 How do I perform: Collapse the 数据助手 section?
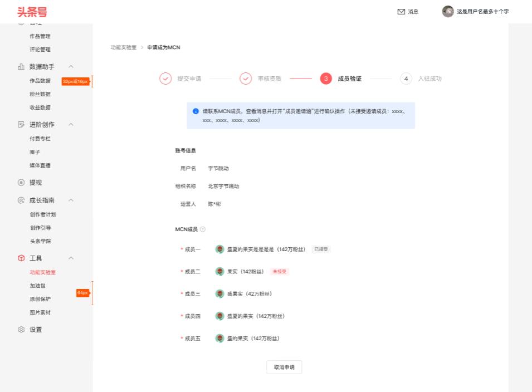click(x=71, y=67)
